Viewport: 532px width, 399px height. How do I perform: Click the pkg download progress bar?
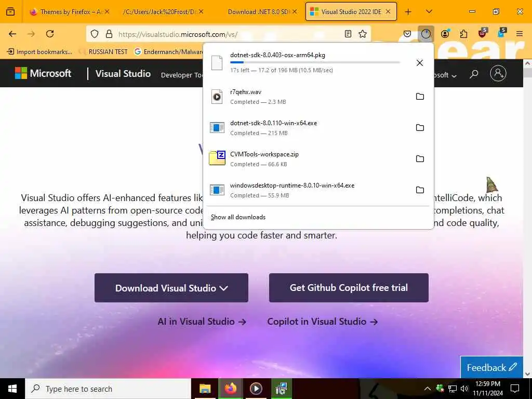[x=315, y=62]
